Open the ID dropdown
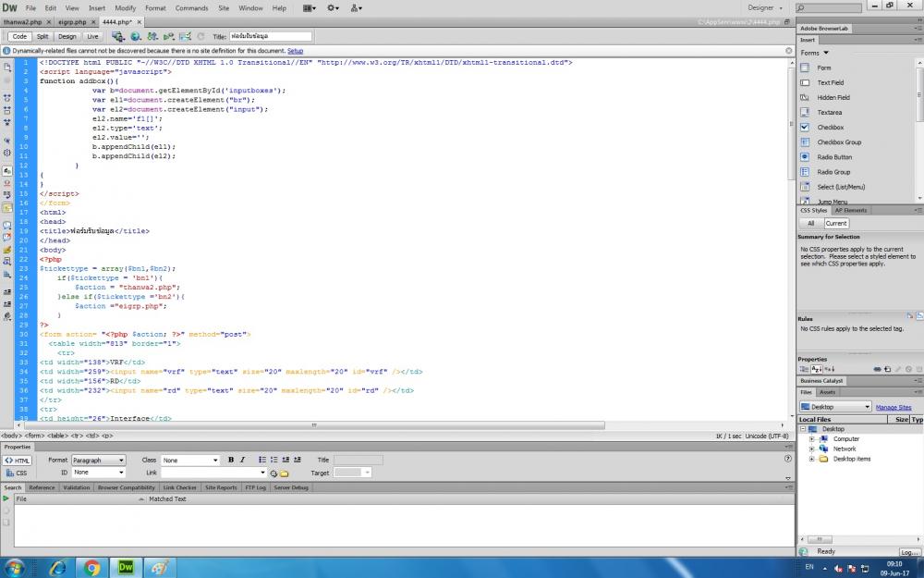 coord(99,473)
